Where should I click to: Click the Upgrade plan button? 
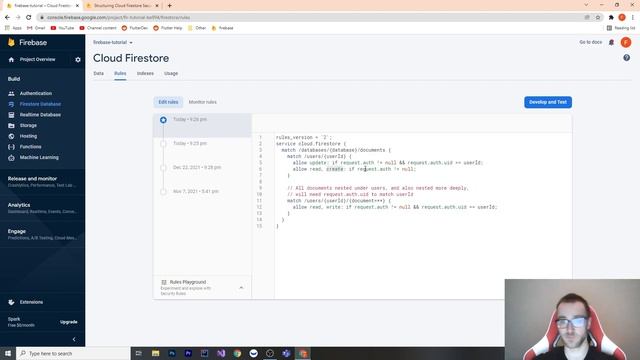click(x=69, y=322)
